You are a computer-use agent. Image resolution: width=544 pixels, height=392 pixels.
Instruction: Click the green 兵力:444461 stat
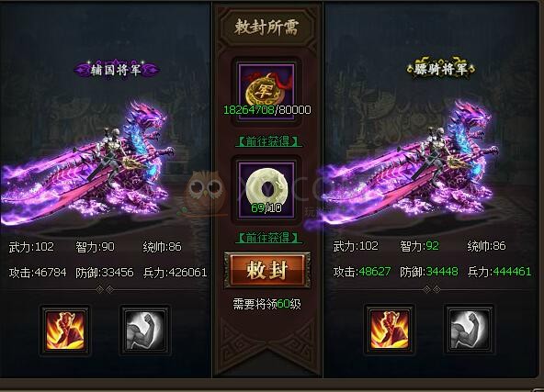click(x=499, y=272)
